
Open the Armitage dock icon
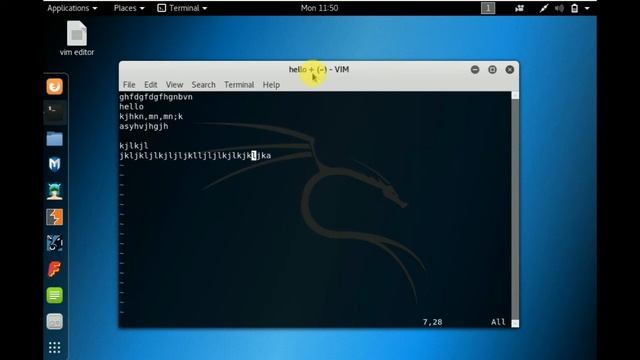coord(54,191)
